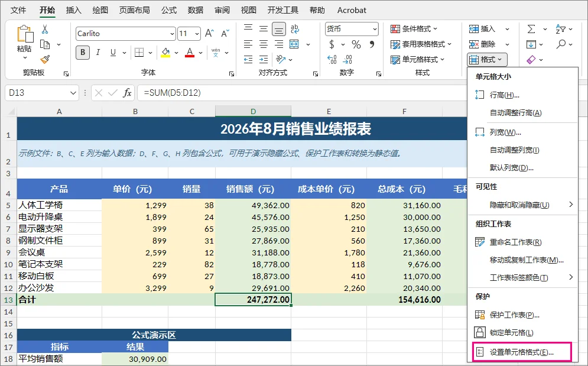This screenshot has height=366, width=588.
Task: Toggle Bold formatting button
Action: coord(83,53)
